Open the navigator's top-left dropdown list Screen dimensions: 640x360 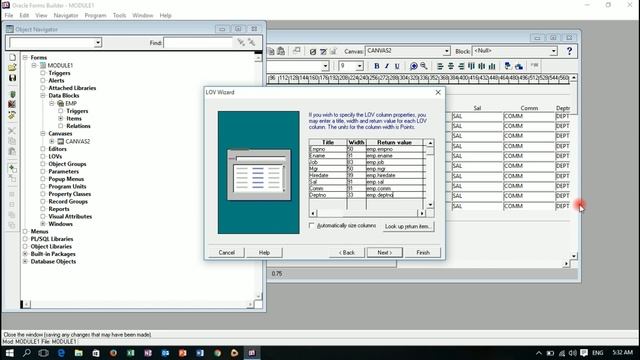(x=98, y=42)
